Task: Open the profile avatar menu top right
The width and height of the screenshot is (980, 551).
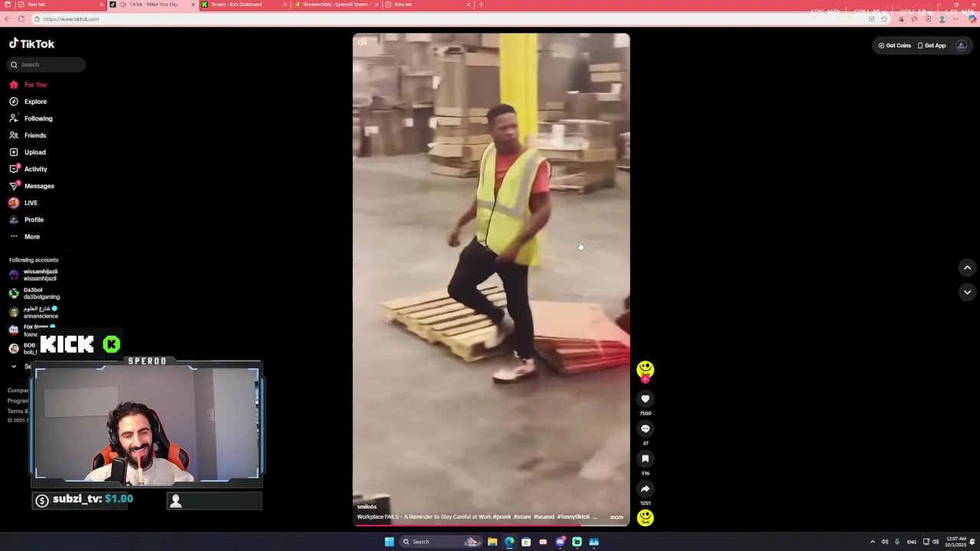Action: pos(962,45)
